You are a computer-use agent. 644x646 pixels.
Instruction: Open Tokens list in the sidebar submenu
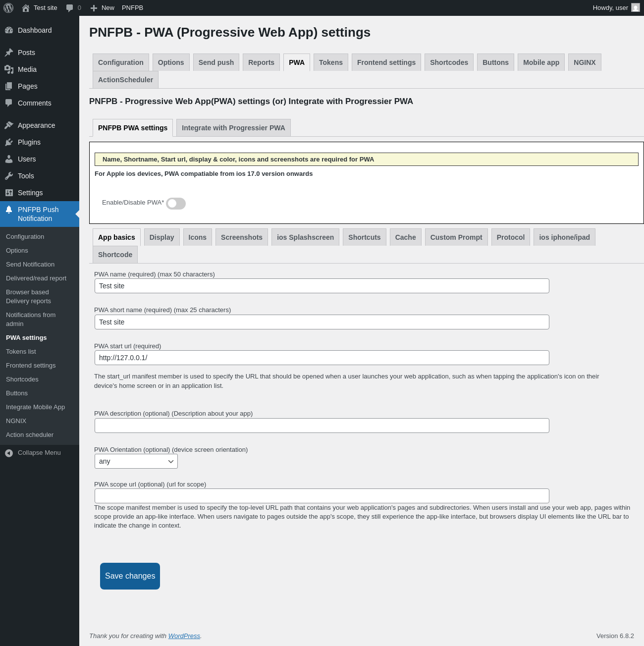tap(21, 352)
